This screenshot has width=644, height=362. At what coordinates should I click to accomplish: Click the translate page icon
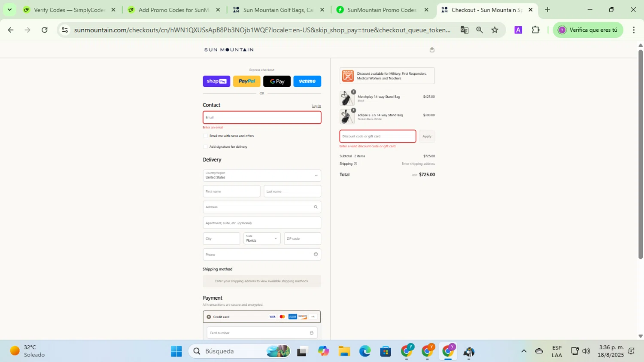[x=464, y=30]
